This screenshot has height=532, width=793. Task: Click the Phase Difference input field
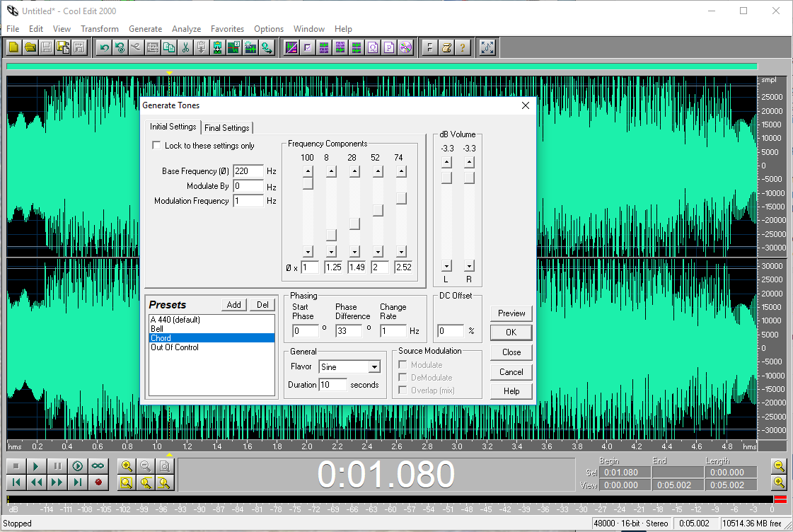click(349, 330)
